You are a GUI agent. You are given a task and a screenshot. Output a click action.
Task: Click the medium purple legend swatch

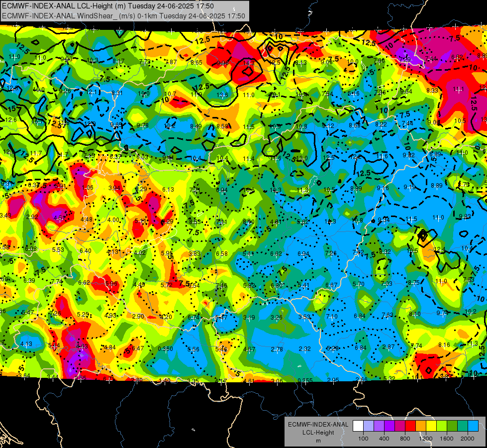(x=379, y=426)
